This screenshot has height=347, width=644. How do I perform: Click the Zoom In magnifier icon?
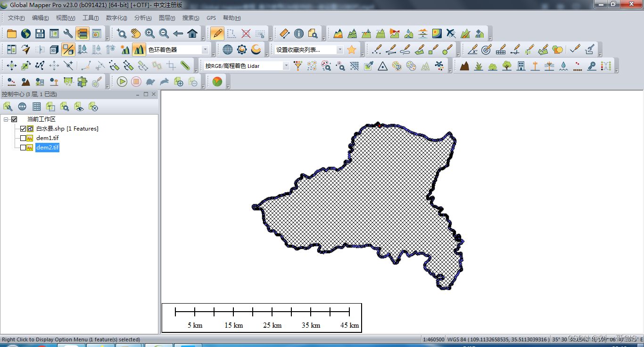click(150, 33)
